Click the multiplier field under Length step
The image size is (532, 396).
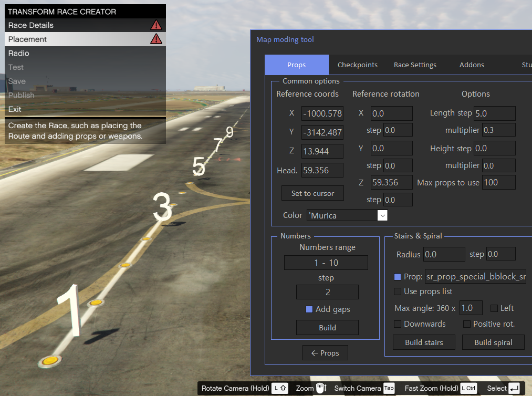tap(499, 130)
